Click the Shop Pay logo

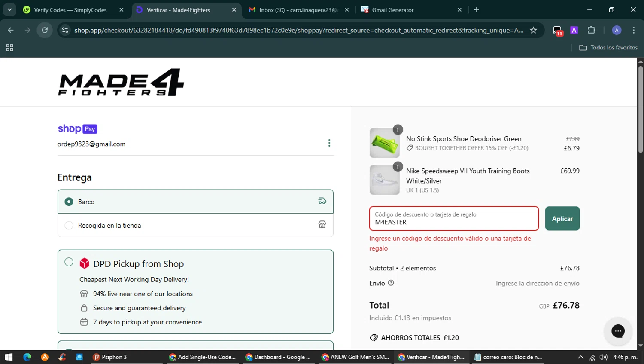(x=78, y=129)
